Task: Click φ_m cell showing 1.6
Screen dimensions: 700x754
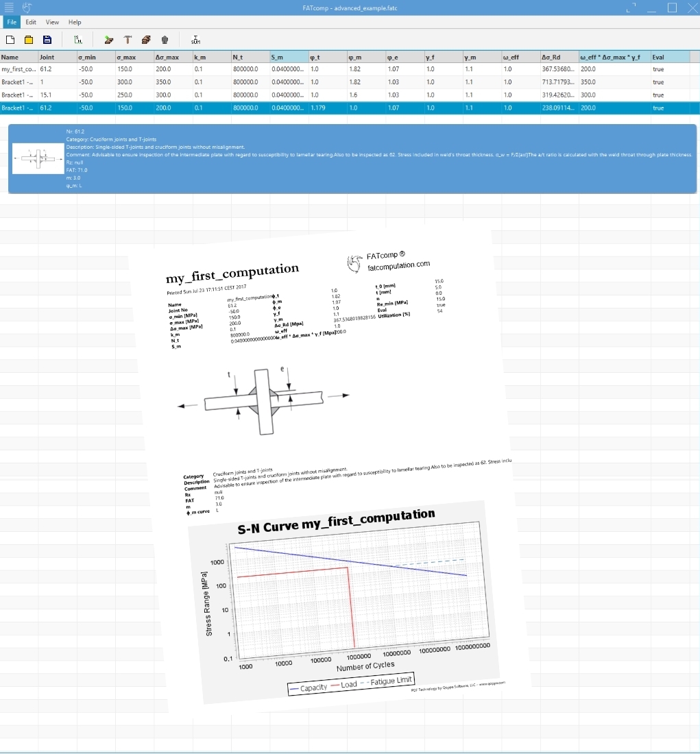Action: pos(365,95)
